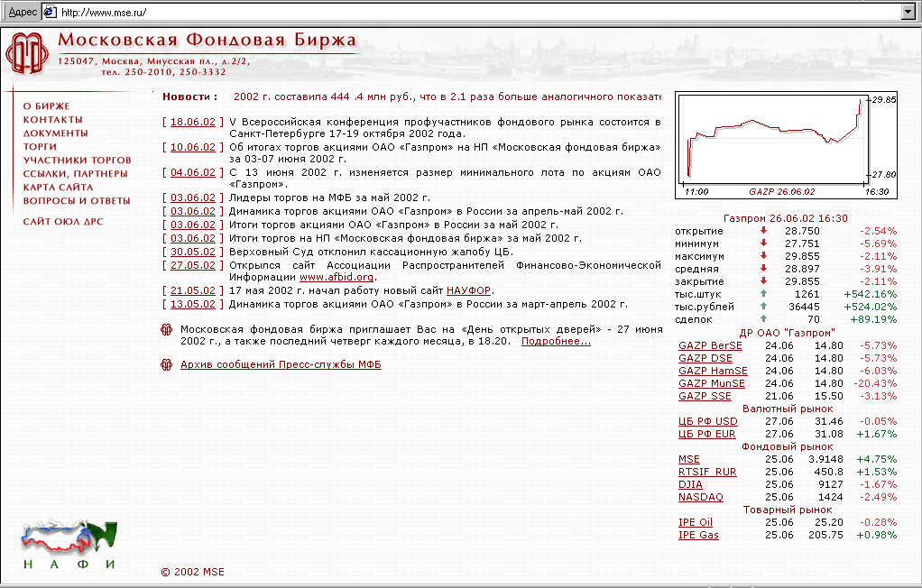
Task: Open the news item dated 30.05.02
Action: 193,253
